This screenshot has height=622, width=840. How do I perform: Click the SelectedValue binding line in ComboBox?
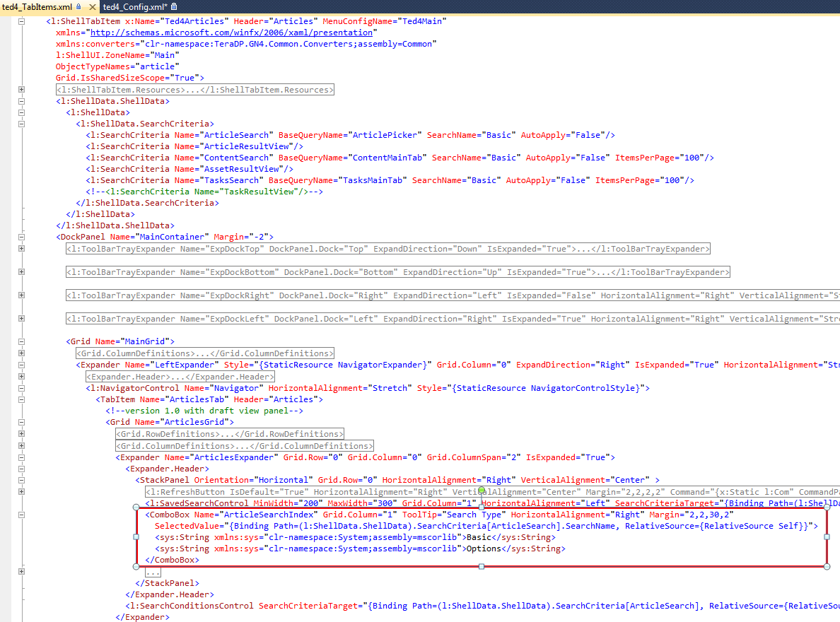click(486, 526)
